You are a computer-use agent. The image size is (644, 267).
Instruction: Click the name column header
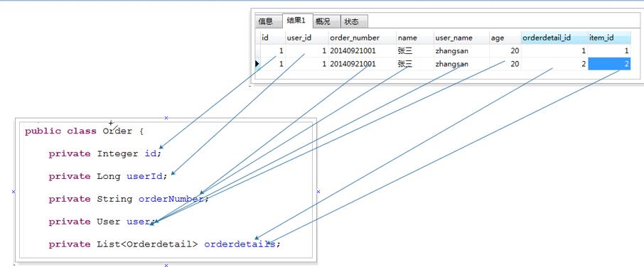(x=415, y=38)
